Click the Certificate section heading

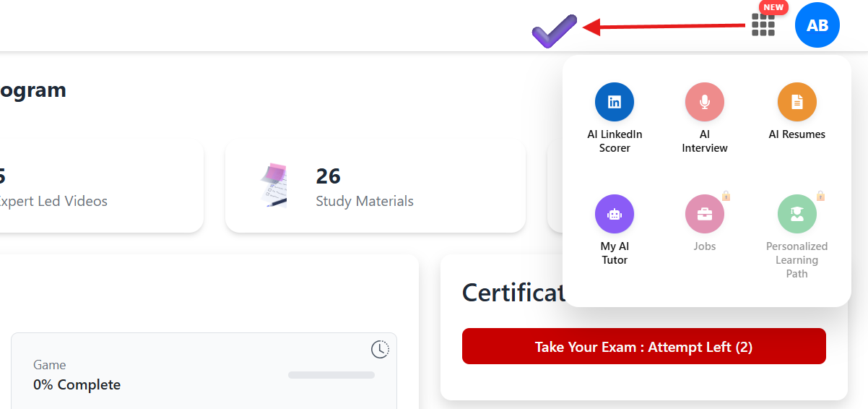(513, 293)
